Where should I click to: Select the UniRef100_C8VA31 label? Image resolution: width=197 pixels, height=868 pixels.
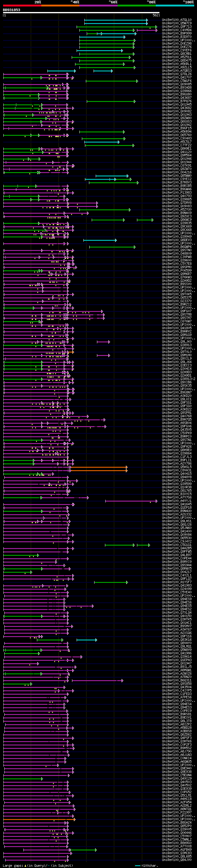pos(177,470)
